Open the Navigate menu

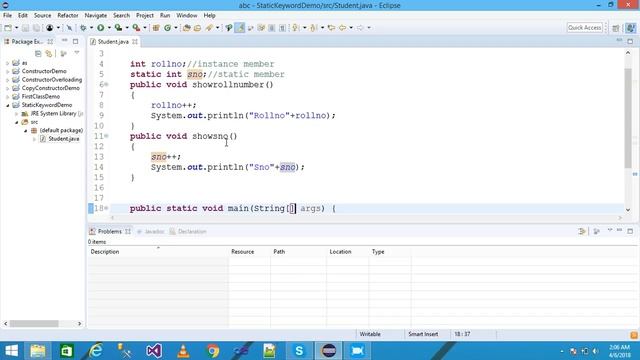point(96,15)
